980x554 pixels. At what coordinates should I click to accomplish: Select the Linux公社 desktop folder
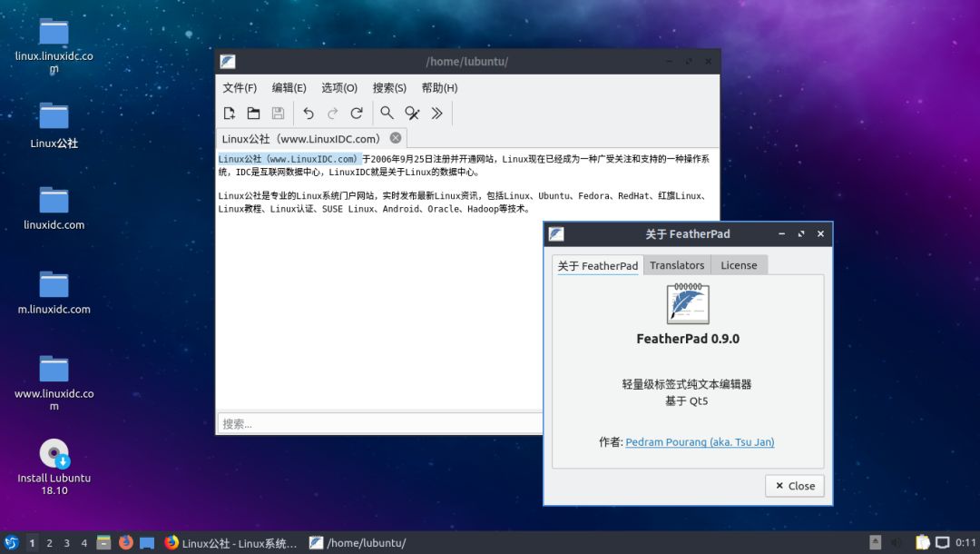pyautogui.click(x=54, y=125)
